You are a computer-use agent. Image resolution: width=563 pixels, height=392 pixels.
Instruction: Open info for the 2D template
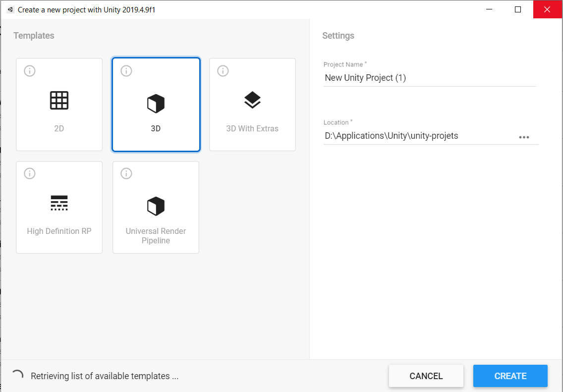[30, 71]
